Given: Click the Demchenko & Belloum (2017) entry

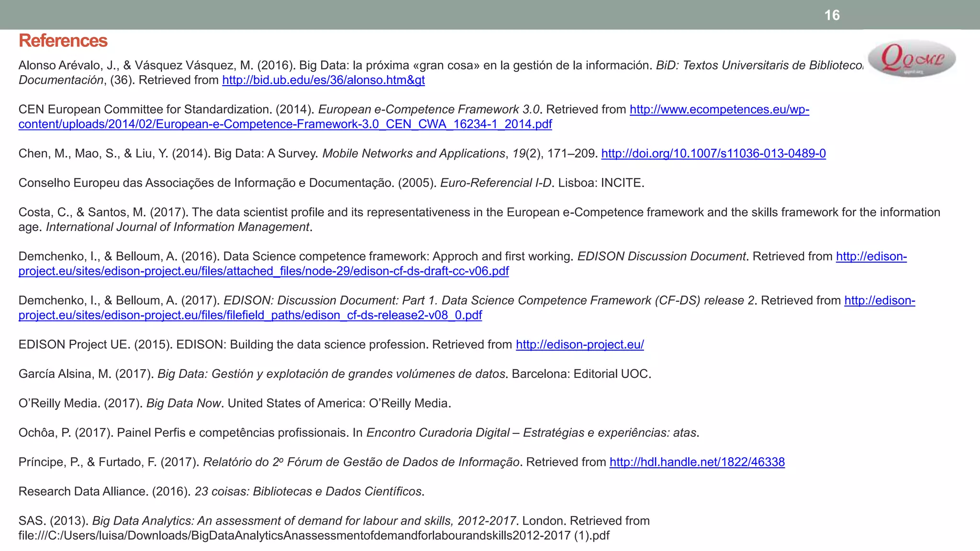Looking at the screenshot, I should point(467,308).
